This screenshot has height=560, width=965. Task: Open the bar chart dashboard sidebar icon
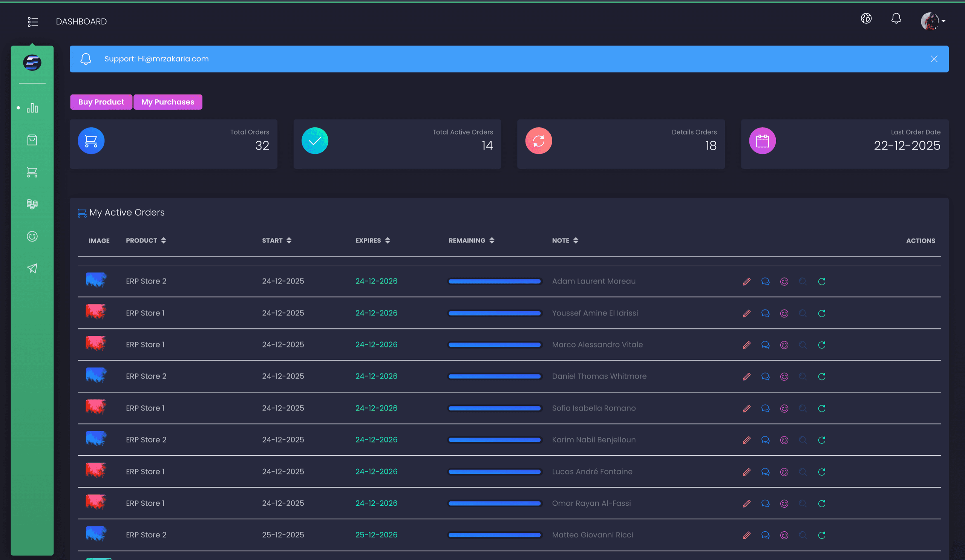pyautogui.click(x=32, y=108)
